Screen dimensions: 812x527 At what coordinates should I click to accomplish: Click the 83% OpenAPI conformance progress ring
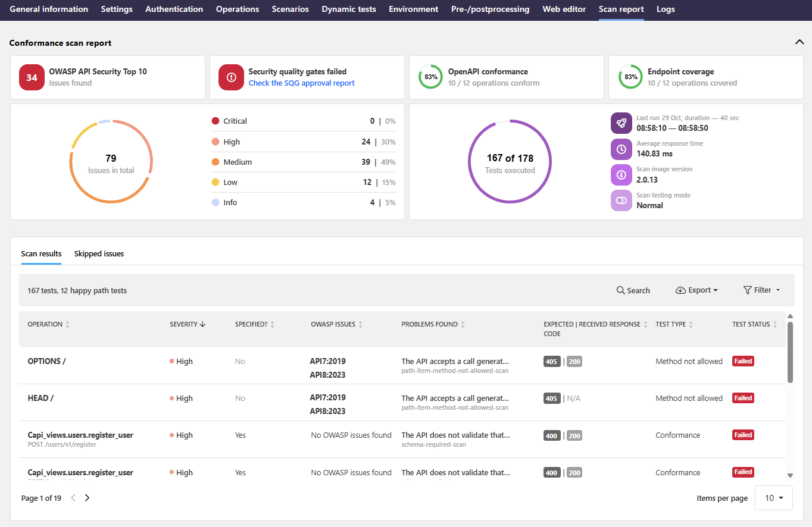point(430,77)
